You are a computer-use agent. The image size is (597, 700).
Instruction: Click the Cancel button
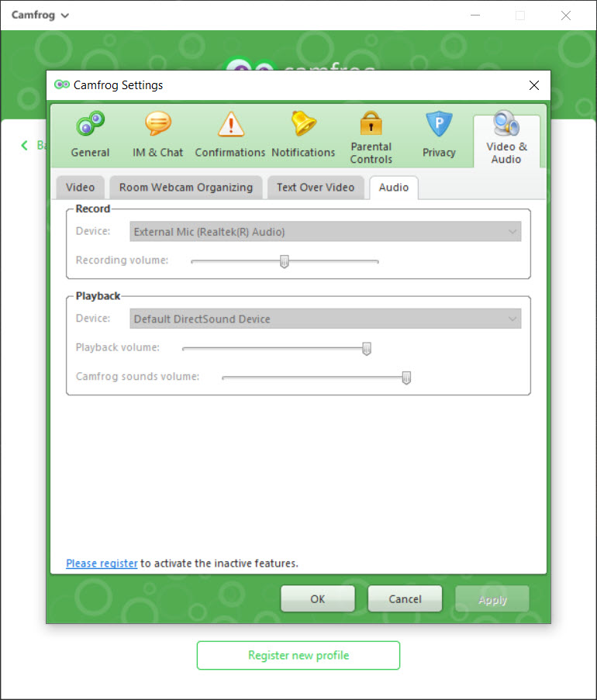click(x=405, y=598)
